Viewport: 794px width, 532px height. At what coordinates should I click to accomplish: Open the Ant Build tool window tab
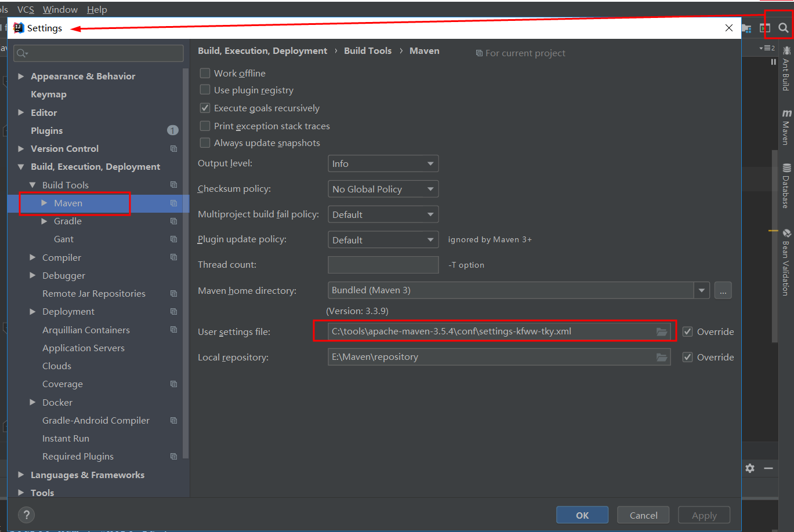(786, 68)
